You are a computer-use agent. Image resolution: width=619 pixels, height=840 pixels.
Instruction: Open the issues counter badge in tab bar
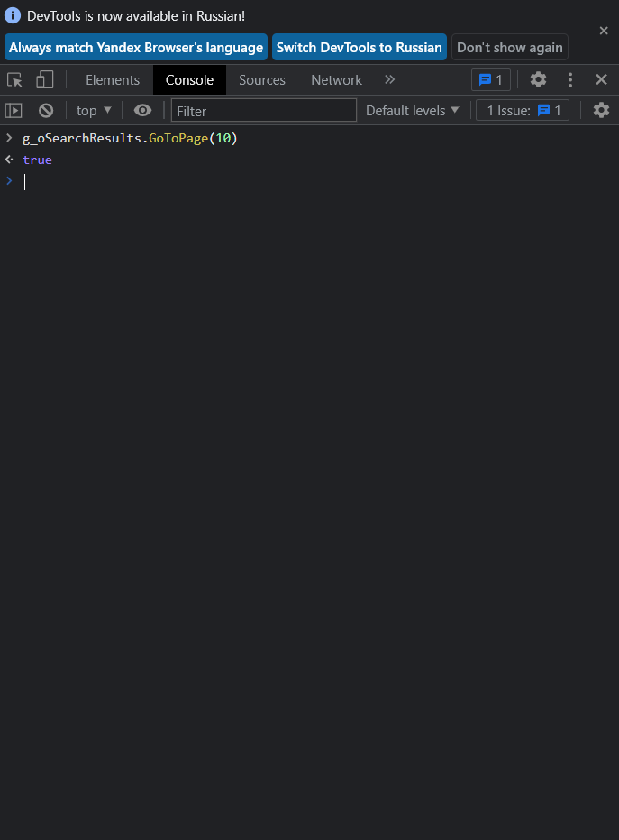pyautogui.click(x=491, y=80)
